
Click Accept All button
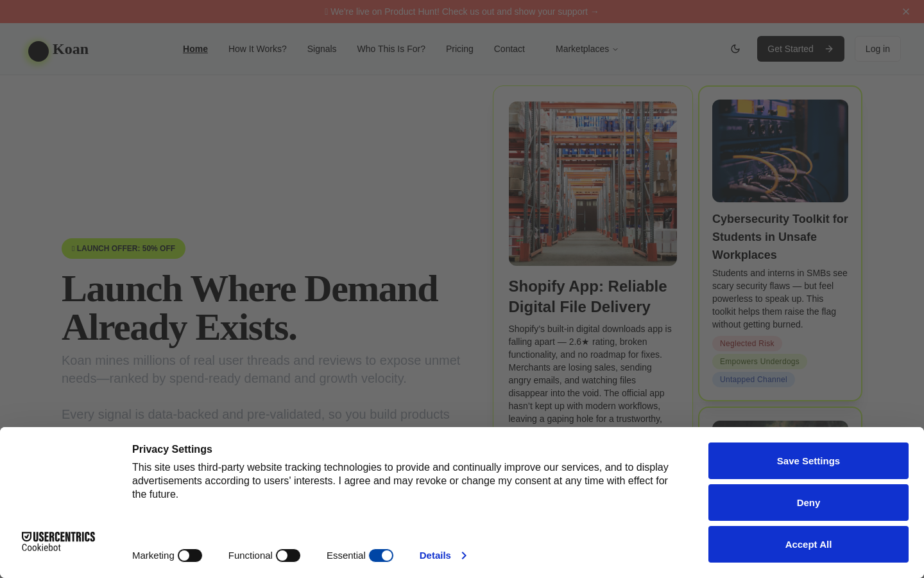pos(809,544)
